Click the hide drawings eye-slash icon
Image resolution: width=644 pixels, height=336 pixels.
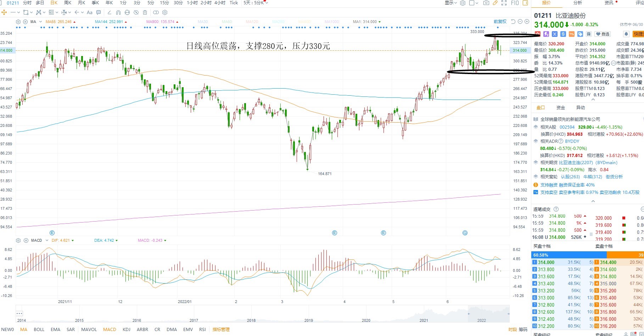click(x=136, y=12)
